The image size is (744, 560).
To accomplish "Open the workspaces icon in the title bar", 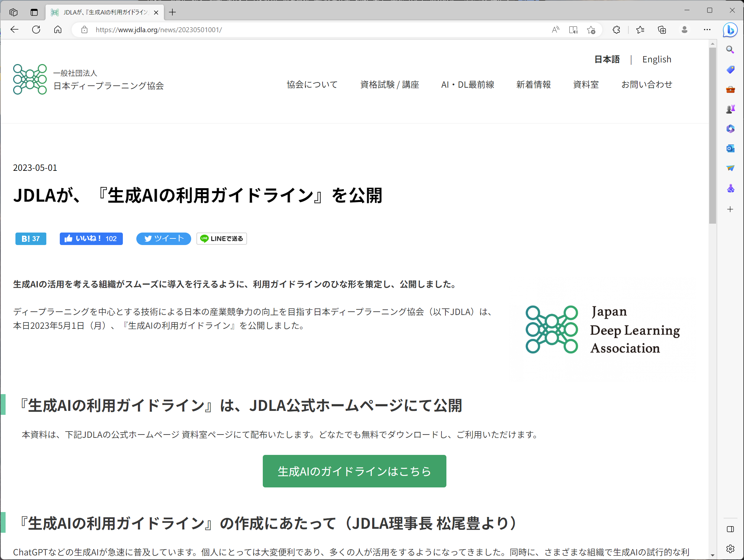I will [13, 12].
